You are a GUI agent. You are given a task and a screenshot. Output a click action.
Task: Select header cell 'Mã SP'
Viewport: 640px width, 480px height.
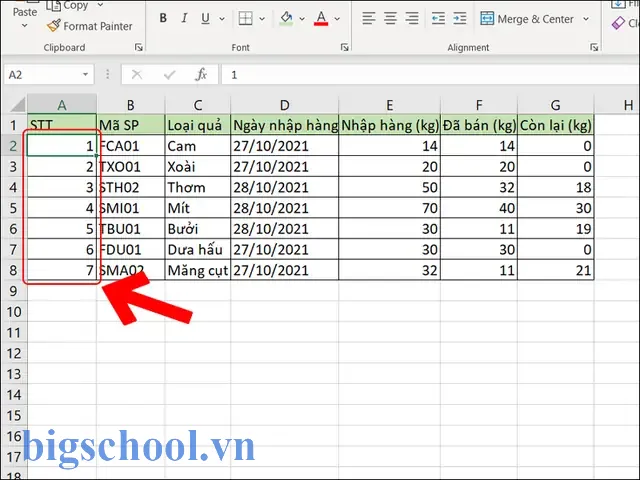(131, 125)
